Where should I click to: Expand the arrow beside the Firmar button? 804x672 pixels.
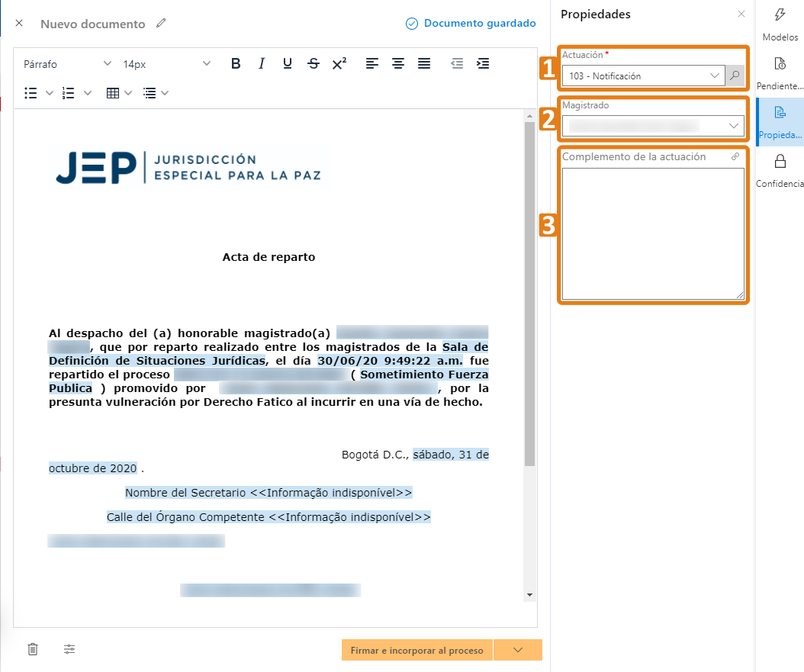click(518, 650)
